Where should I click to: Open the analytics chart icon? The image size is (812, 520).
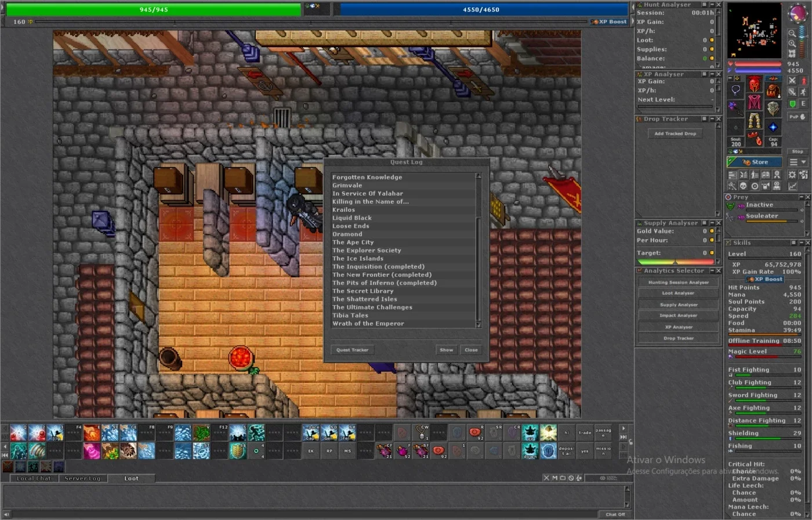[x=792, y=186]
